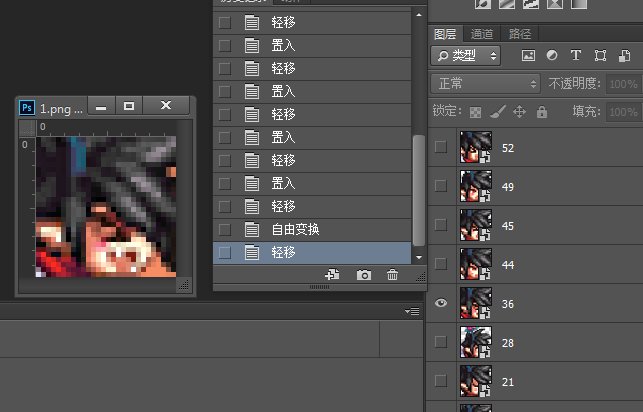Create new document from current history state
This screenshot has width=643, height=412.
point(332,274)
